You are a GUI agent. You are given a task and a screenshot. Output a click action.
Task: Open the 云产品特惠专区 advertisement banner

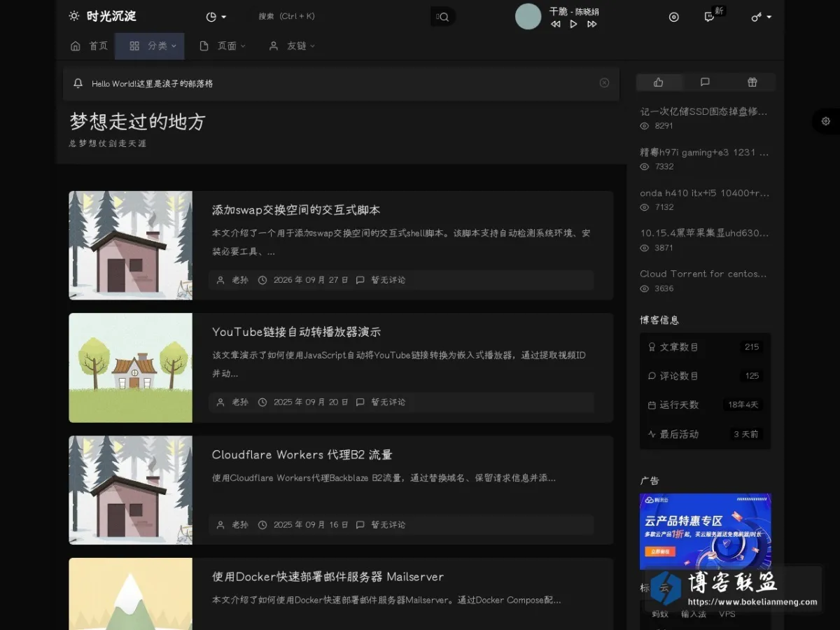[705, 531]
